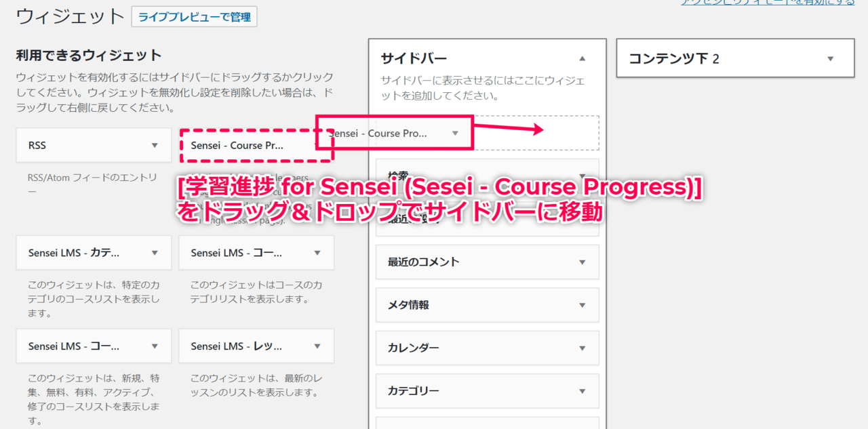
Task: Expand the Sensei LMS - カテ... widget arrow
Action: click(x=155, y=253)
